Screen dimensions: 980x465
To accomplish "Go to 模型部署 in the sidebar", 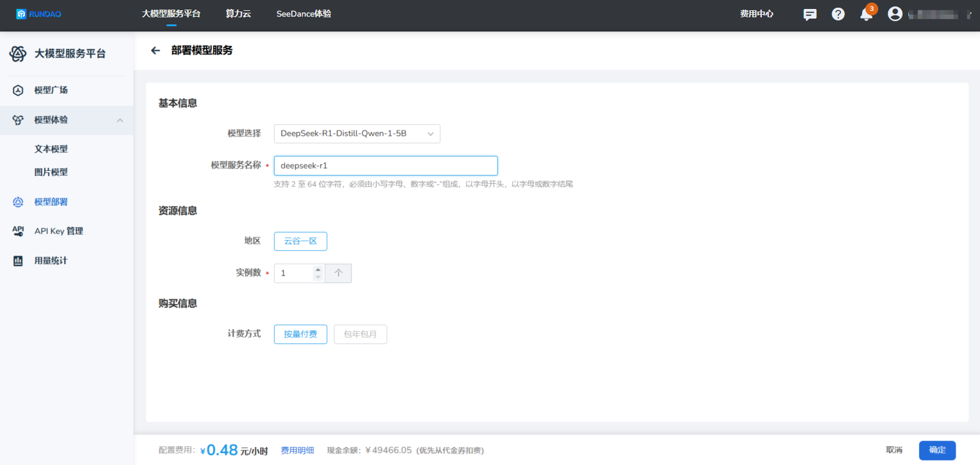I will (51, 202).
